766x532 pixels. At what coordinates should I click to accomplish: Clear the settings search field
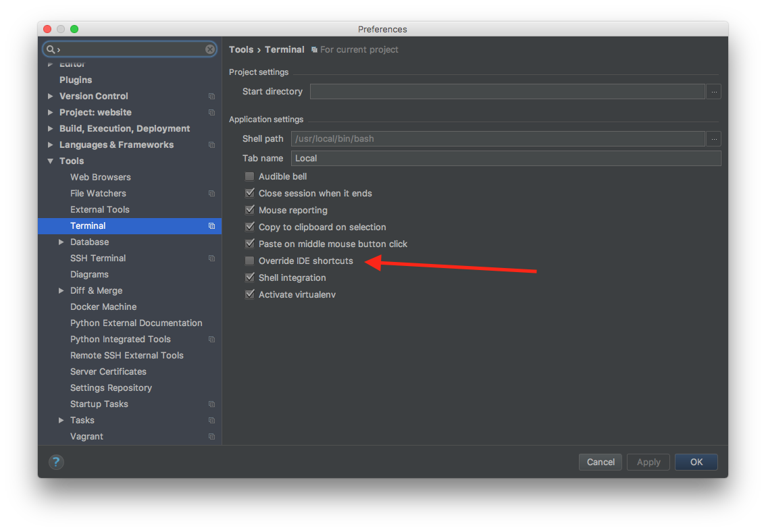[209, 49]
